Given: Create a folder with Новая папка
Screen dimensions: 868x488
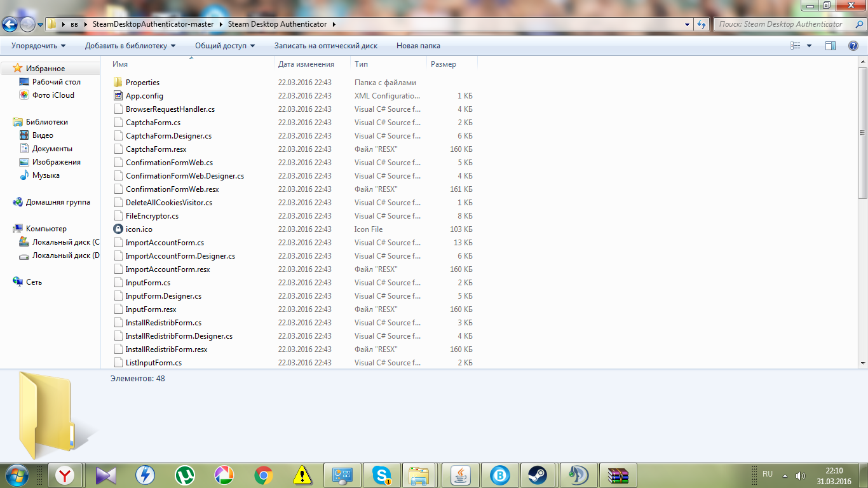Looking at the screenshot, I should point(418,46).
